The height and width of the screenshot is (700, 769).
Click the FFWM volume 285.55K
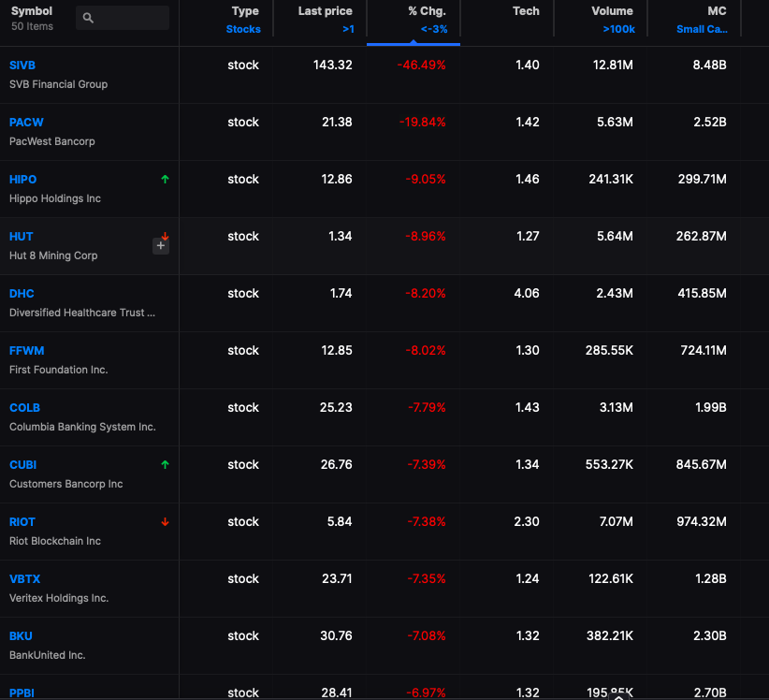[x=609, y=351]
